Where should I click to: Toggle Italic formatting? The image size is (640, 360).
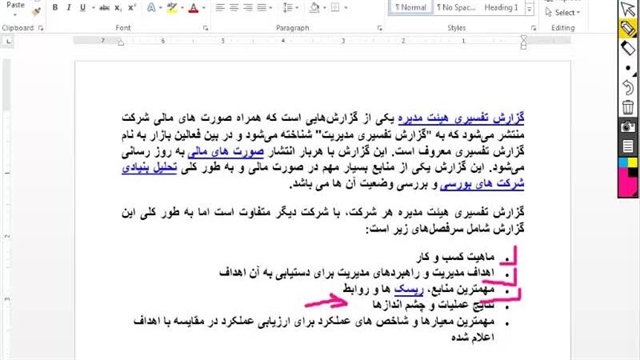coord(69,7)
